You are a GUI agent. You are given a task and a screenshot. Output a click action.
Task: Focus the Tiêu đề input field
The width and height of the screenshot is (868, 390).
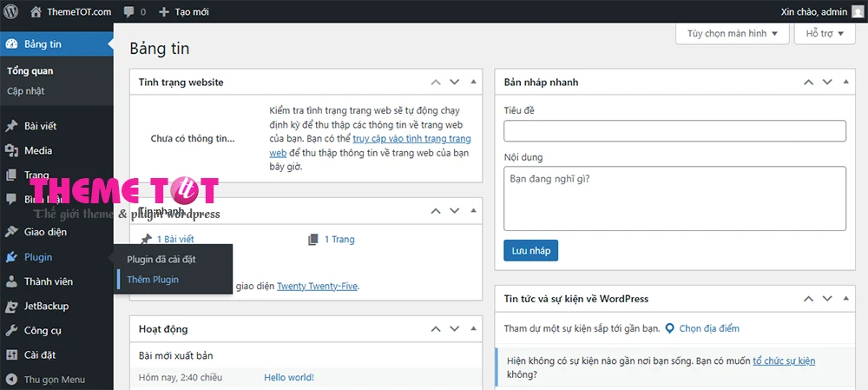click(x=674, y=131)
